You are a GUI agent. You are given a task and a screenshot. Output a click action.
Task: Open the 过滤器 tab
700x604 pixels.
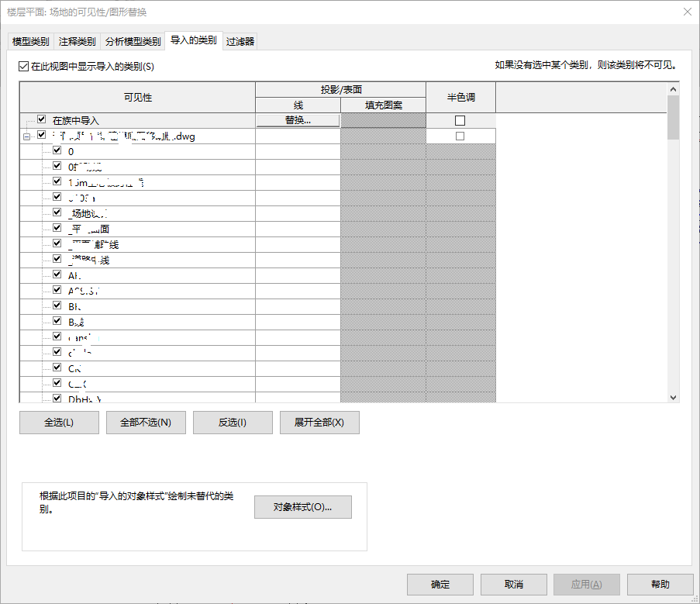pos(241,41)
